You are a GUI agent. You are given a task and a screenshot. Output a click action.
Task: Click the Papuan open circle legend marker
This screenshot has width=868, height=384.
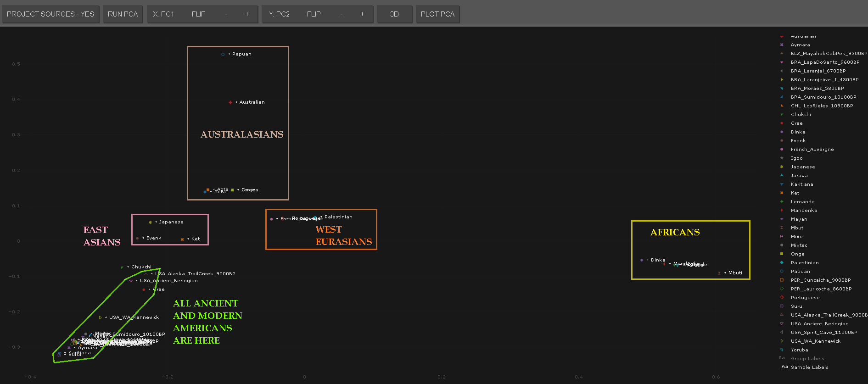point(782,272)
